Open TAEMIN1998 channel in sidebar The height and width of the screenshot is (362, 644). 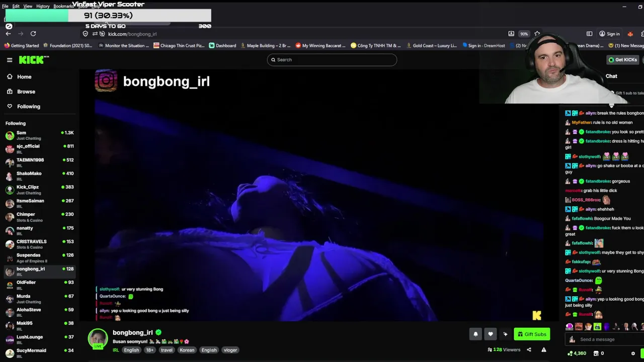(x=39, y=162)
